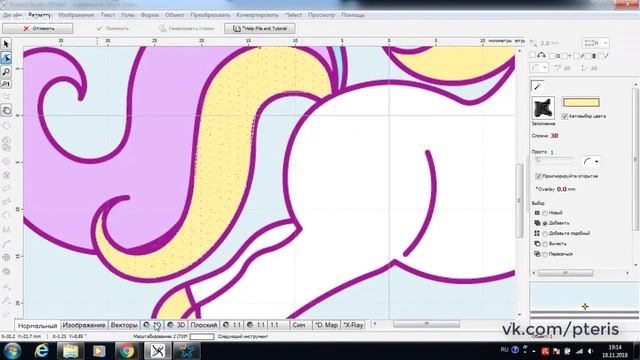This screenshot has width=640, height=360.
Task: Click the canvas horizontal scrollbar
Action: click(x=426, y=324)
